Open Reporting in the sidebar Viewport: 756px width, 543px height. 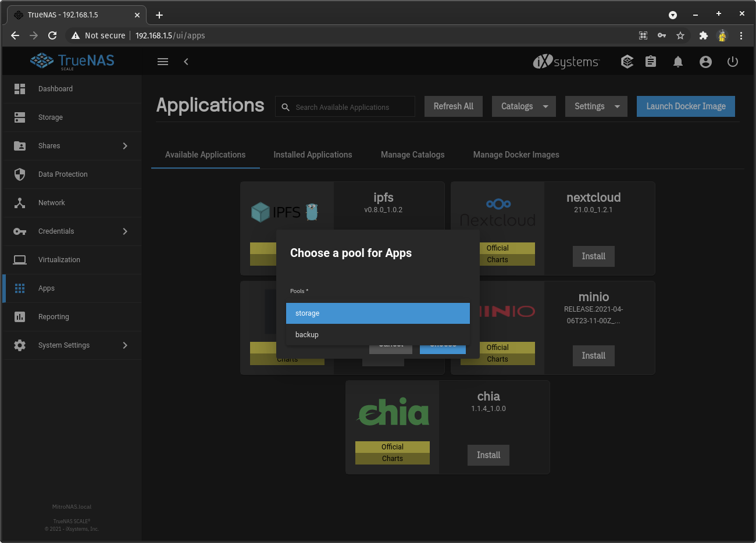72,317
